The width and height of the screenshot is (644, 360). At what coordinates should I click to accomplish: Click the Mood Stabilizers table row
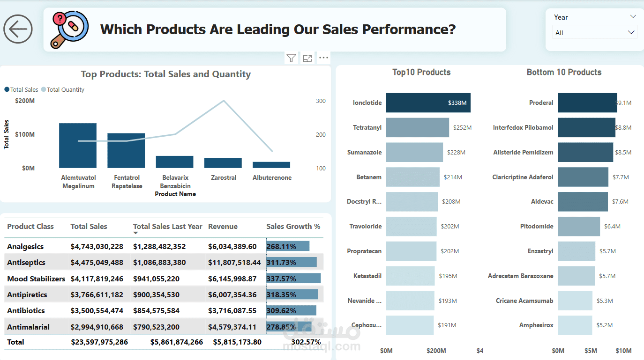pos(36,279)
